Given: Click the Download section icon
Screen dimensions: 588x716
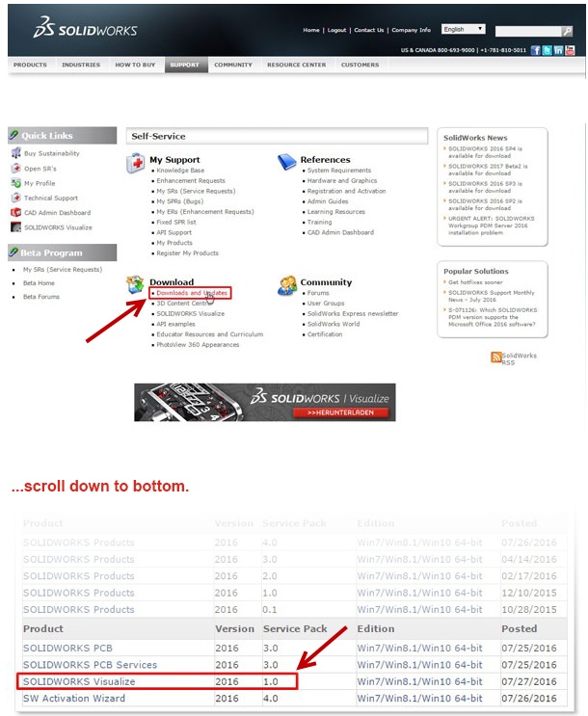Looking at the screenshot, I should (135, 284).
